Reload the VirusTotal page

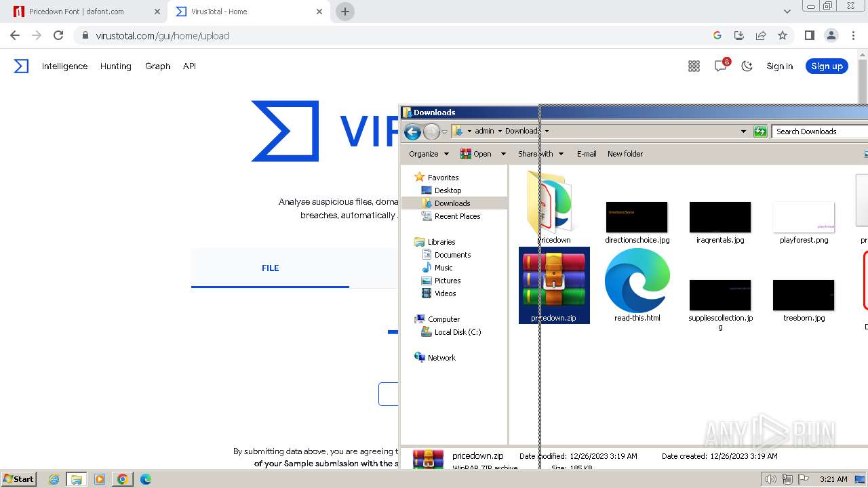pyautogui.click(x=58, y=35)
